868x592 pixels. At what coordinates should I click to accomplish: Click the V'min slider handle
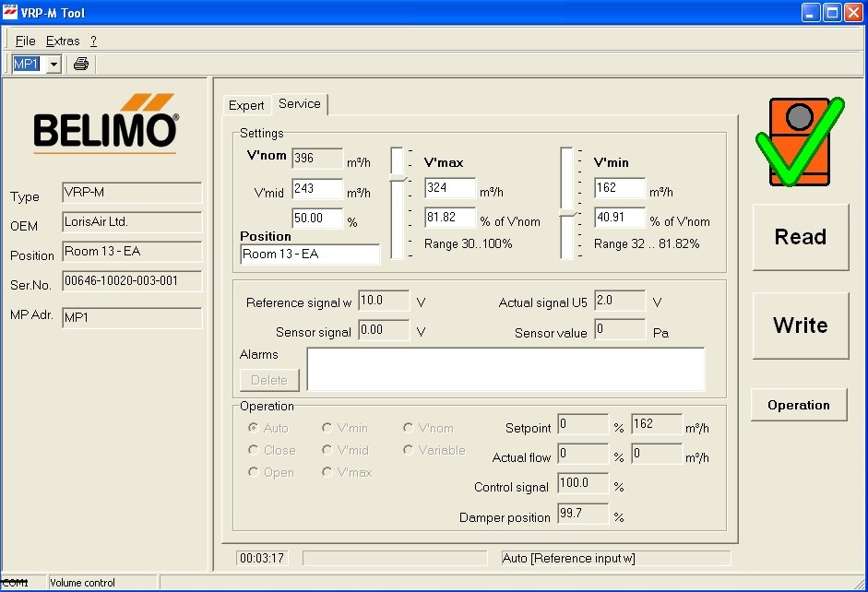coord(567,213)
